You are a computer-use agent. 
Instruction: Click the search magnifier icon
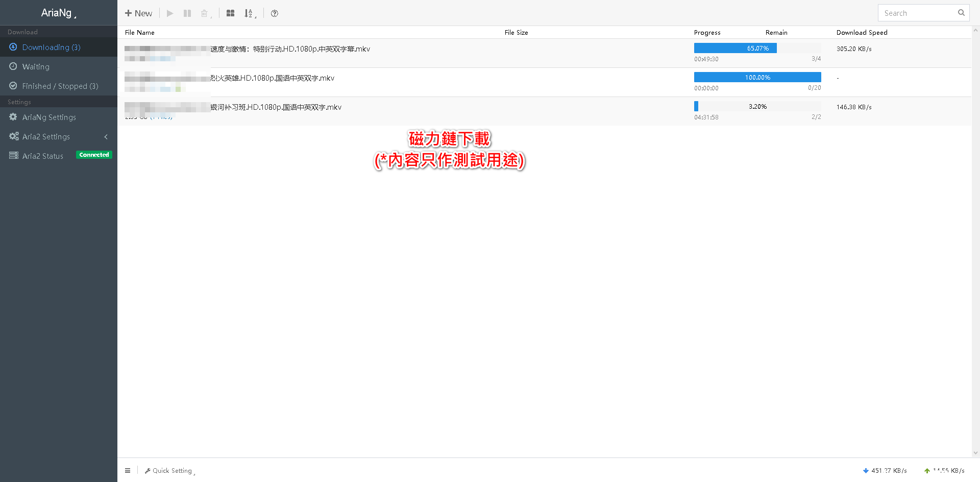[961, 13]
